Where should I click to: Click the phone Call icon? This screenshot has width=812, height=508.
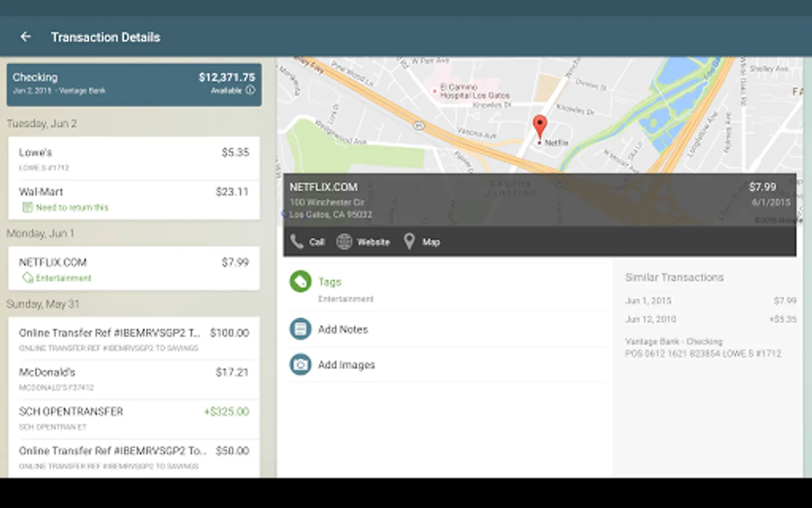297,242
